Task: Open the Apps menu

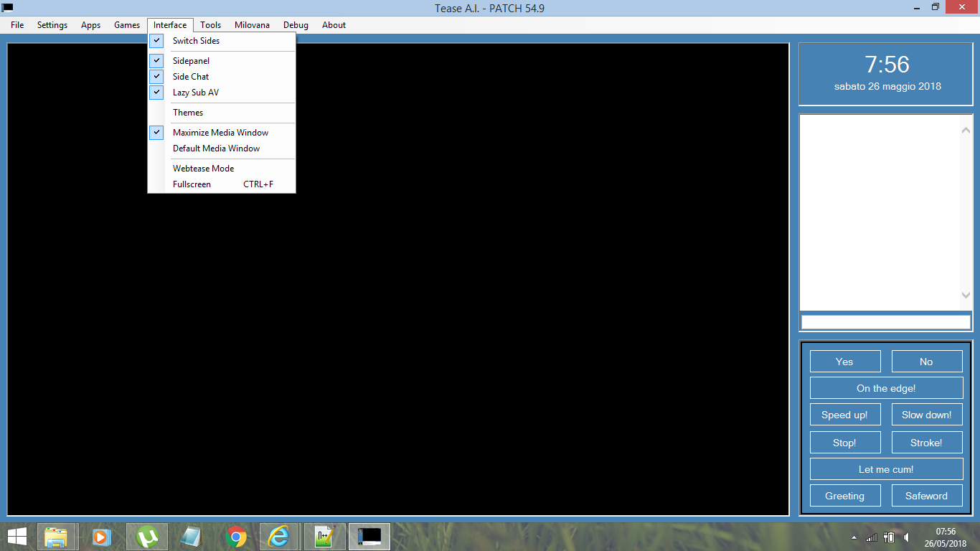Action: coord(90,25)
